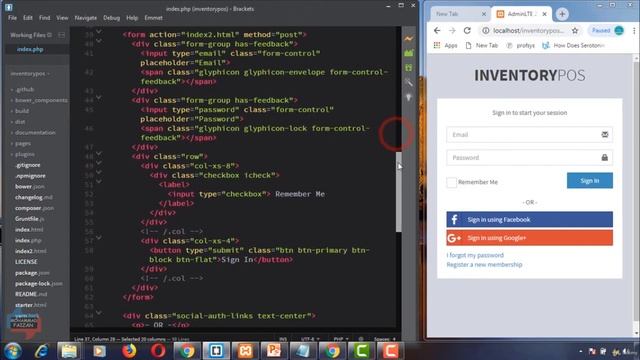Click Brackets editor vertical scrollbar thumb

pos(399,192)
